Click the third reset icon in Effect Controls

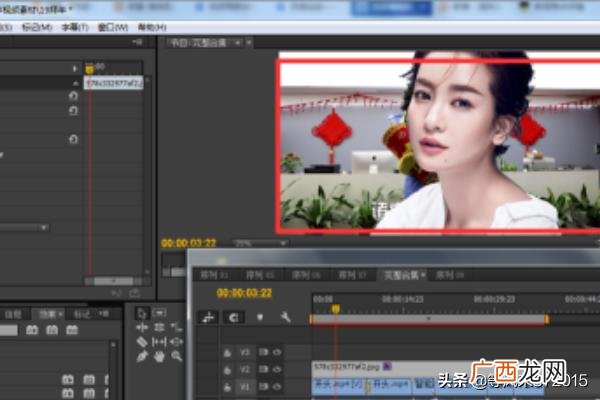(x=73, y=139)
